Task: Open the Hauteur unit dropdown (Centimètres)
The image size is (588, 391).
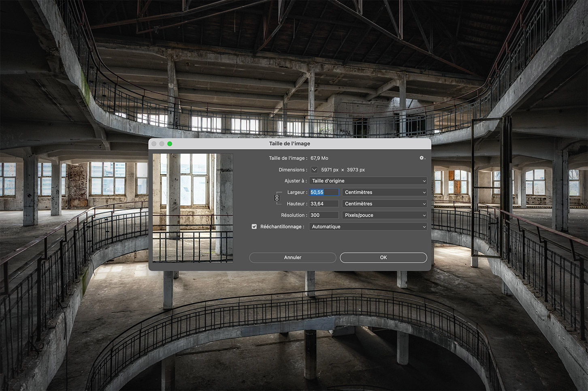Action: pos(384,204)
